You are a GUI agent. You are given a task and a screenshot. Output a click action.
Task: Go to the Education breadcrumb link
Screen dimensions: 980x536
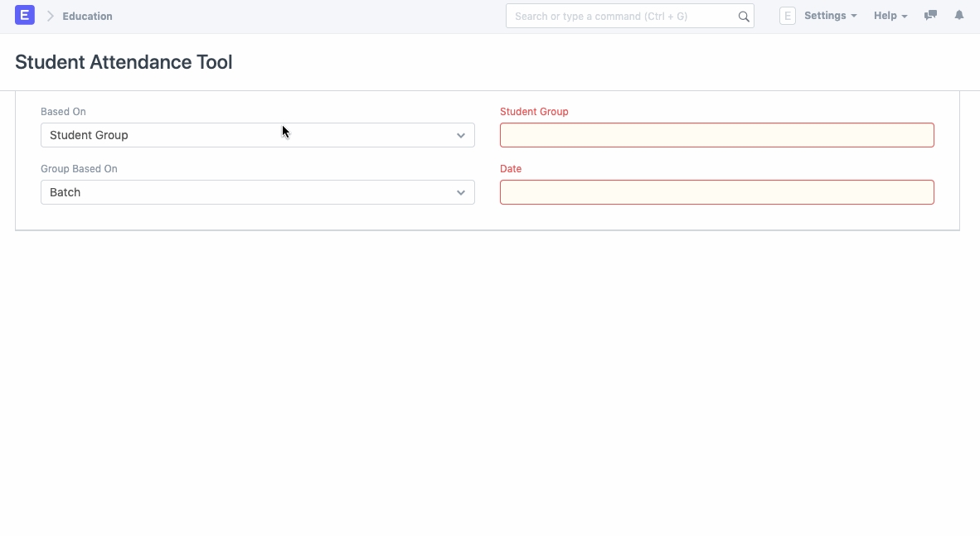87,17
